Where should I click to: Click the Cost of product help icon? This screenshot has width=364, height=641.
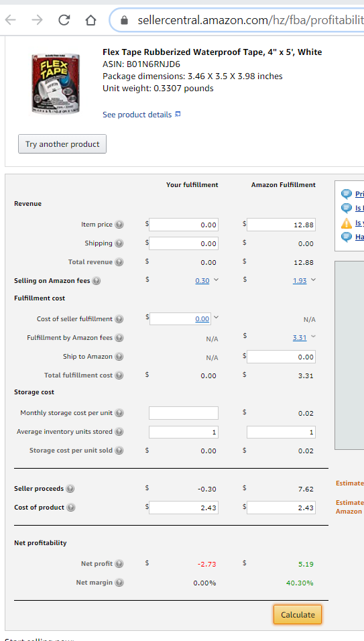[x=71, y=508]
